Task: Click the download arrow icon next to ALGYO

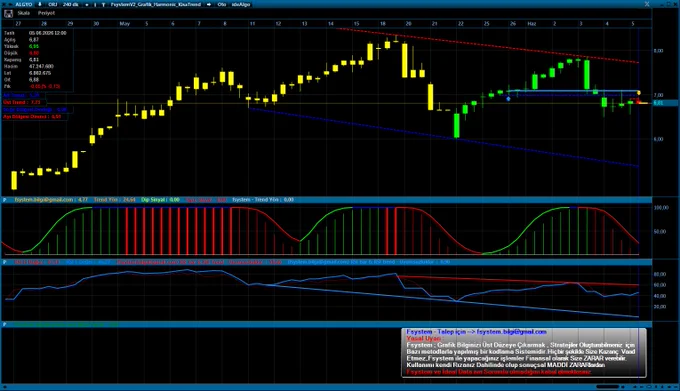Action: [40, 4]
